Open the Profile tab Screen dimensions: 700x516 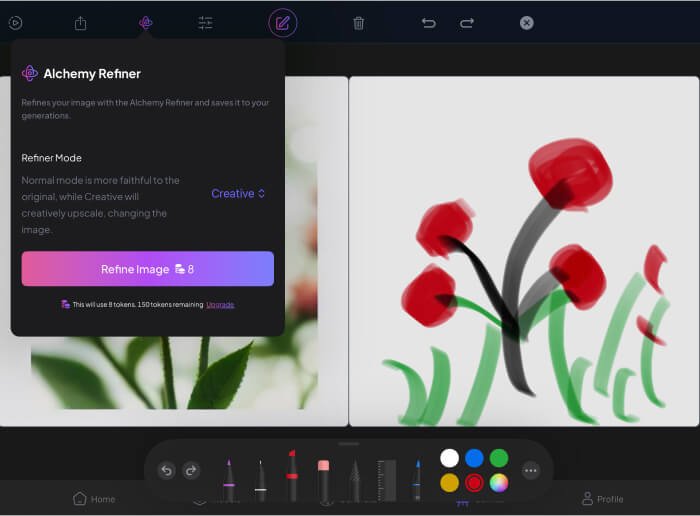point(602,498)
